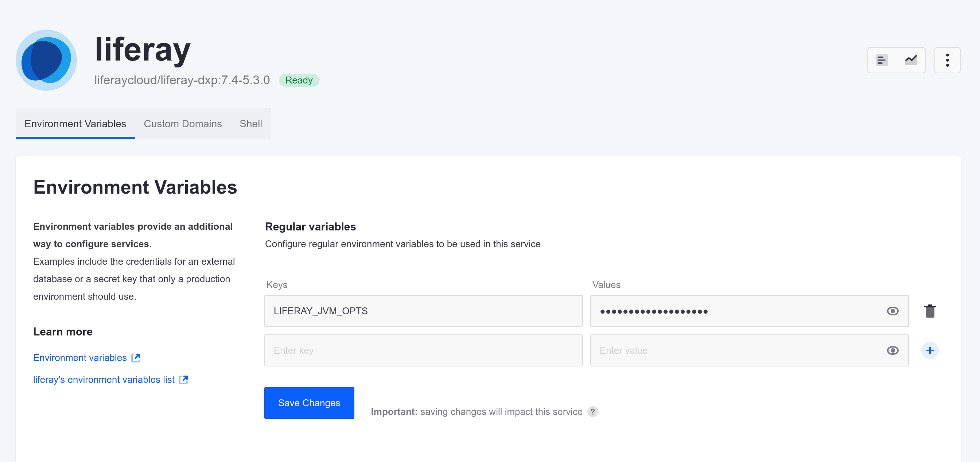Image resolution: width=980 pixels, height=462 pixels.
Task: Click the LIFERAY_JVM_OPTS key text field
Action: (x=423, y=311)
